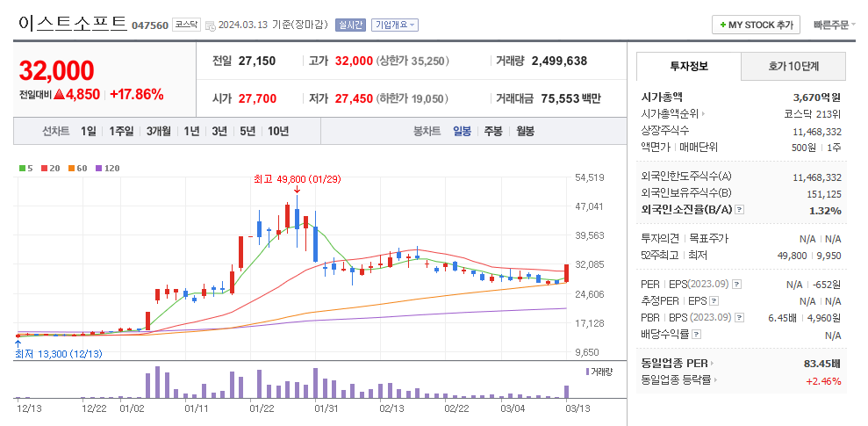Image resolution: width=868 pixels, height=426 pixels.
Task: Click the 동일업종 등락률 value +2.46%
Action: [823, 380]
